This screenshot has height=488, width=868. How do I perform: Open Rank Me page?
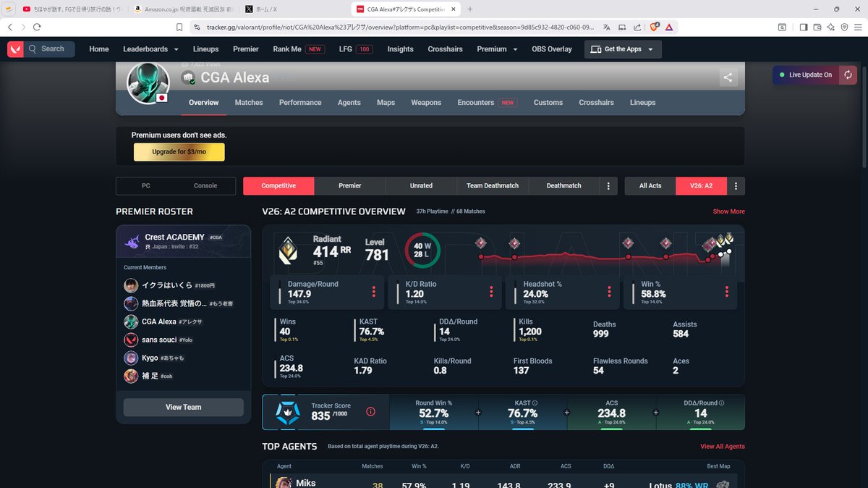coord(299,49)
